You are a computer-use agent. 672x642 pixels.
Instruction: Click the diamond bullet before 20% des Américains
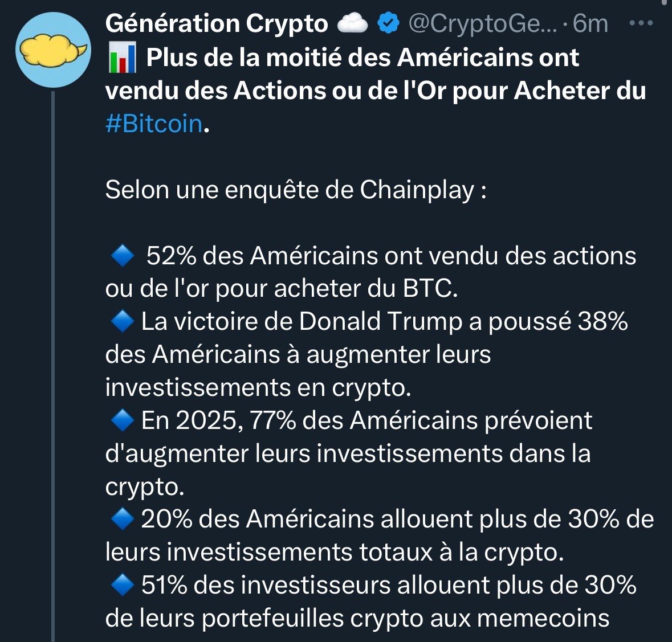(x=121, y=520)
